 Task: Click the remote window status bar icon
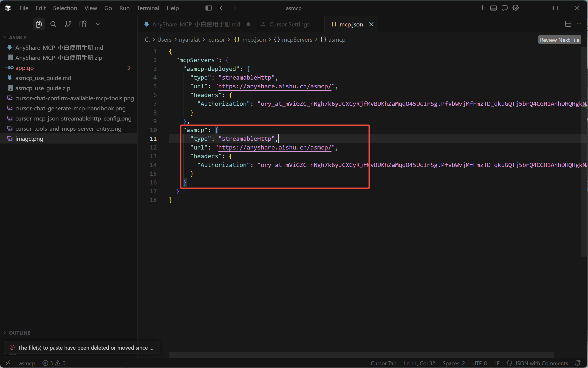coord(8,363)
